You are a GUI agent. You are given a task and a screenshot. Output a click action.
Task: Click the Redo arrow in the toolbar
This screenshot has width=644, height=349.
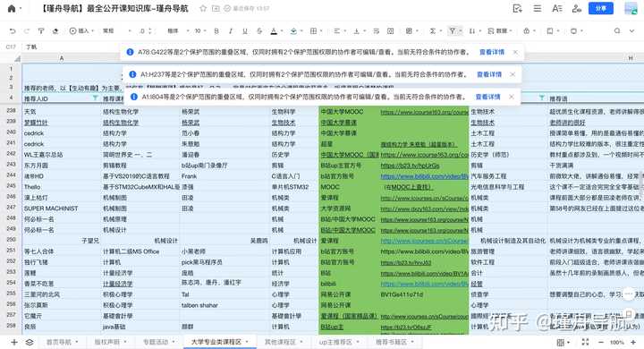[27, 30]
